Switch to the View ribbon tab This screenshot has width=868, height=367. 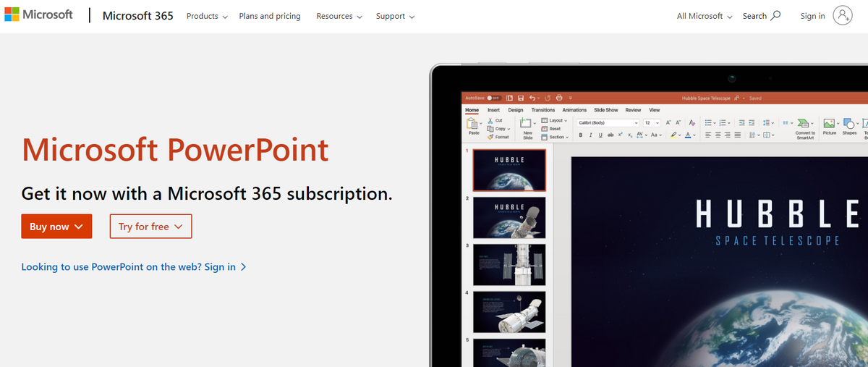pos(655,110)
